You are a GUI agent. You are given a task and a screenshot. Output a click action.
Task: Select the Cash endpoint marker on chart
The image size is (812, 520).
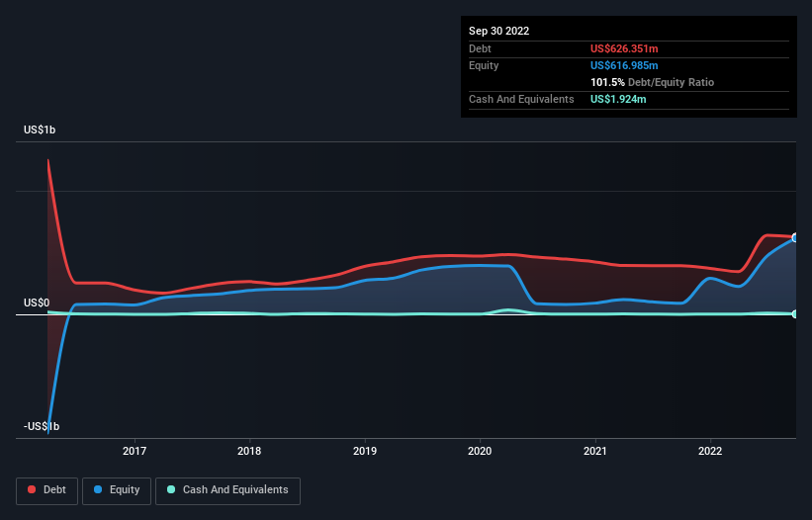click(795, 314)
